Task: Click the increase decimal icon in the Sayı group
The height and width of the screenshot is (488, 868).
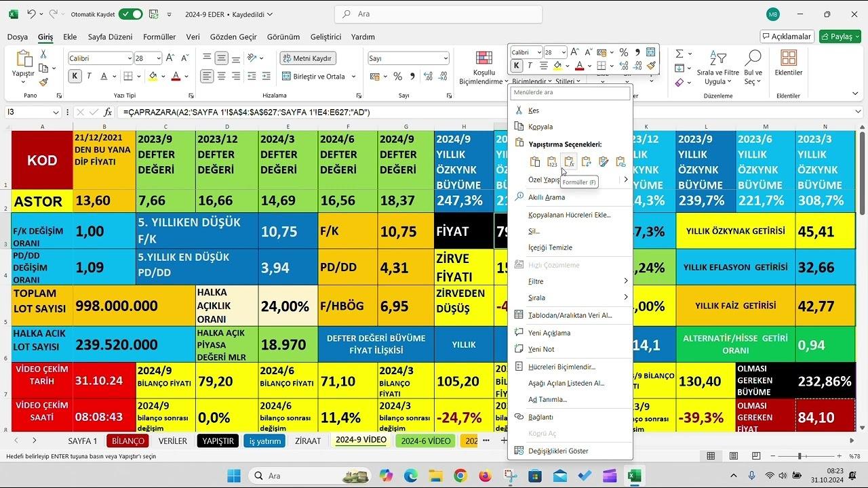Action: pyautogui.click(x=428, y=76)
